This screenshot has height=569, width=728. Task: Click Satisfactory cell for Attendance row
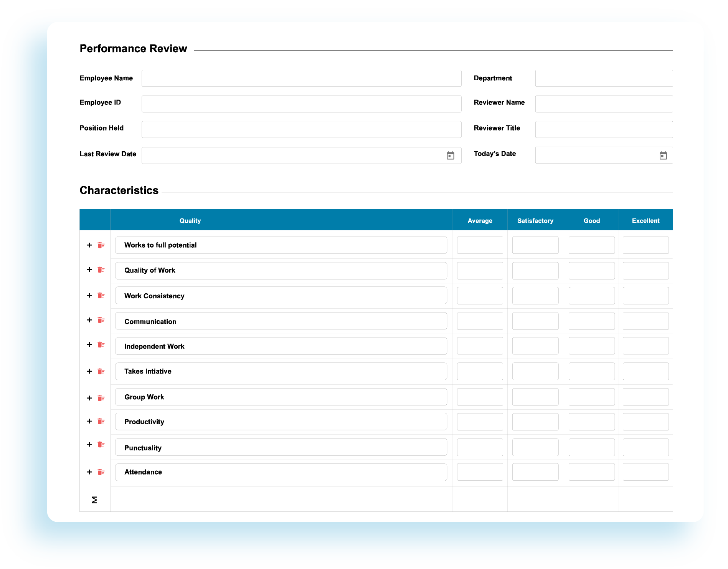coord(535,472)
